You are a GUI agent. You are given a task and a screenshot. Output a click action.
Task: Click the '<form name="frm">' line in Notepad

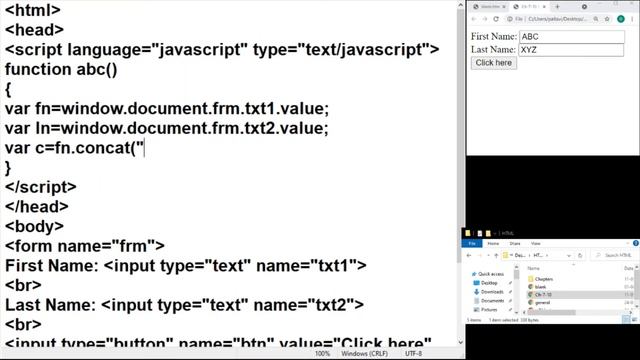85,246
